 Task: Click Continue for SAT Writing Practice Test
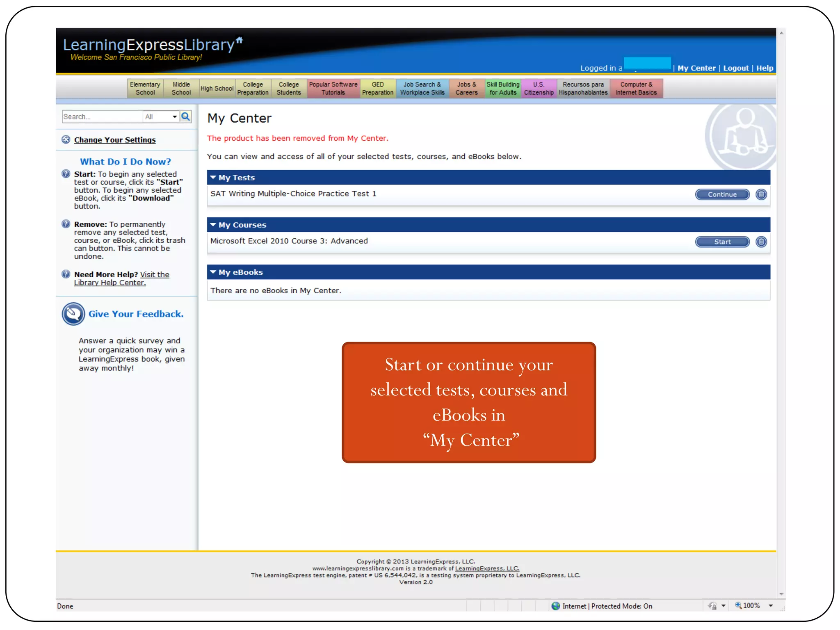tap(722, 194)
